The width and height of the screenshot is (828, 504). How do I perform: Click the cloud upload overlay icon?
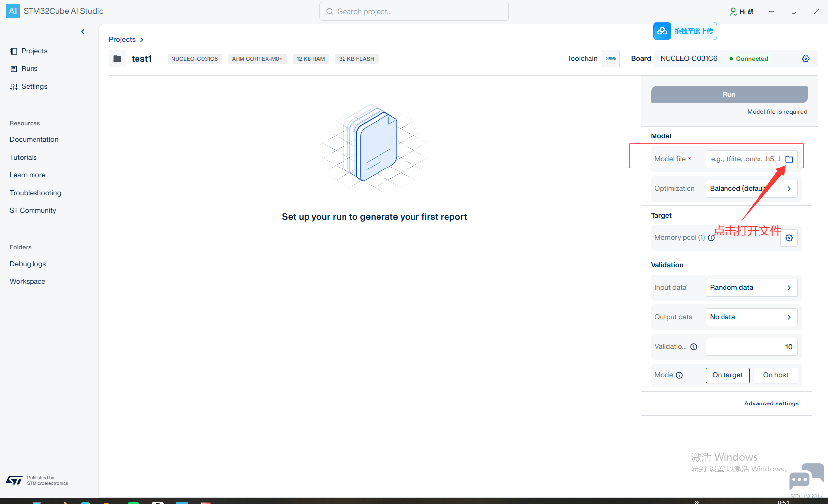[662, 31]
